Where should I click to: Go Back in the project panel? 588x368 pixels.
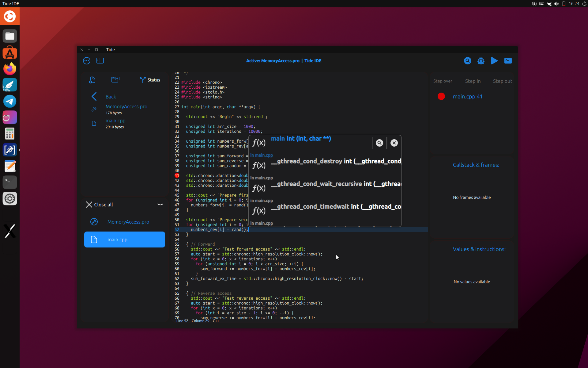[x=106, y=96]
